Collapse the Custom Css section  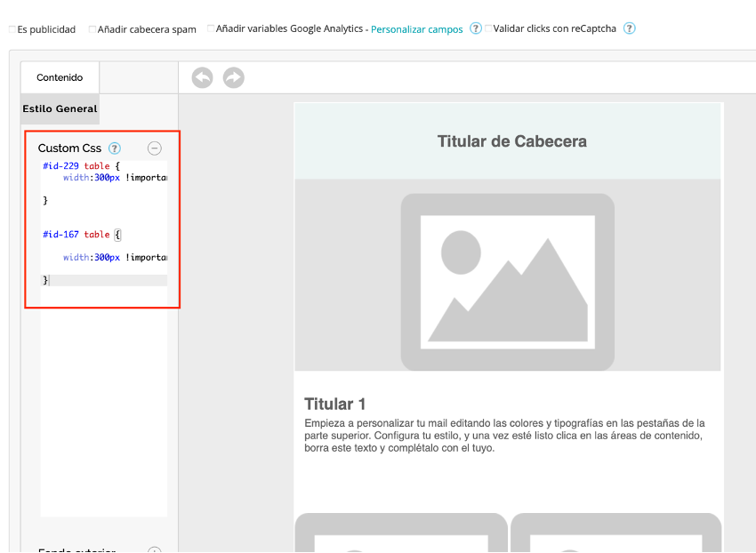click(155, 148)
